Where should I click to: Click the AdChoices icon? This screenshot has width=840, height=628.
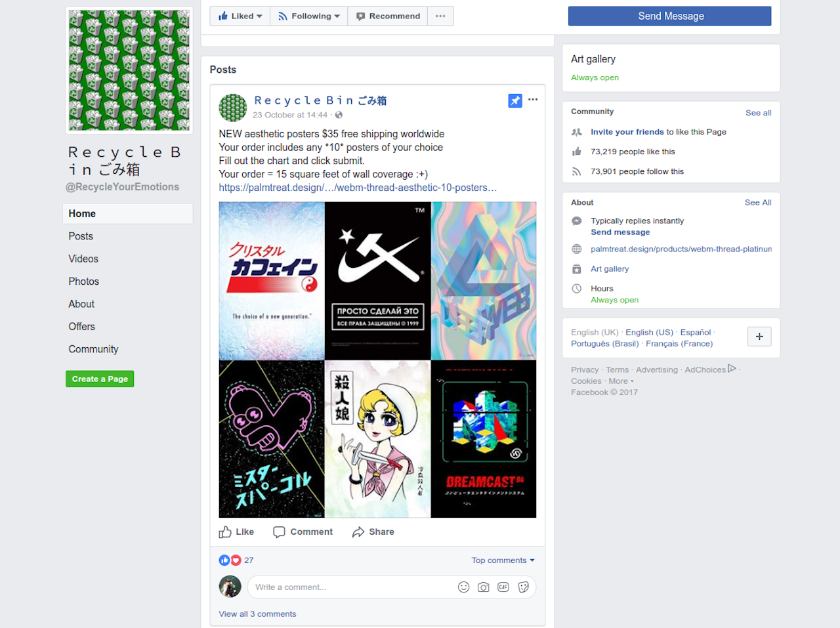(732, 368)
